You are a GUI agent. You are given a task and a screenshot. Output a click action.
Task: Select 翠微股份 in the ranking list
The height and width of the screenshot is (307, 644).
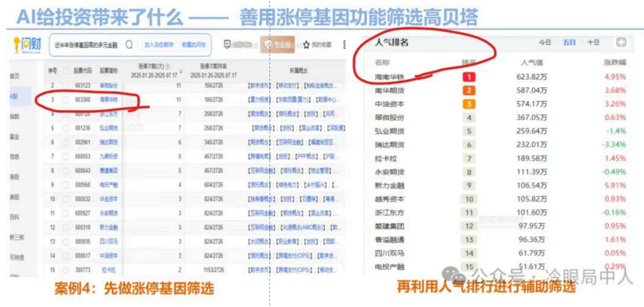[389, 118]
